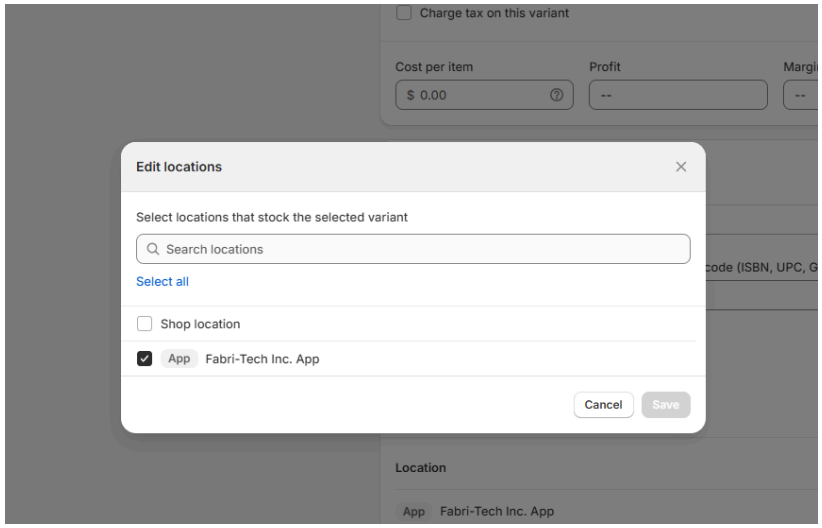Click the search magnifier icon
The height and width of the screenshot is (528, 822).
coord(153,249)
